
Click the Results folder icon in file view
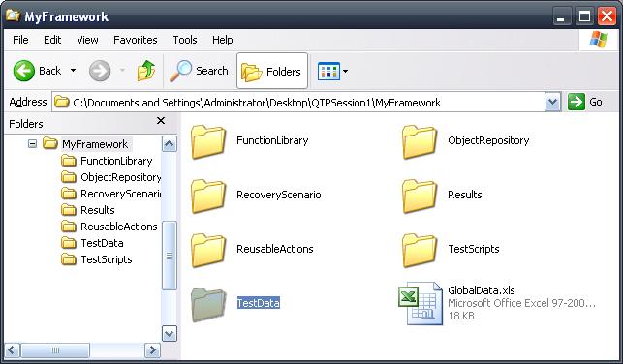(420, 197)
